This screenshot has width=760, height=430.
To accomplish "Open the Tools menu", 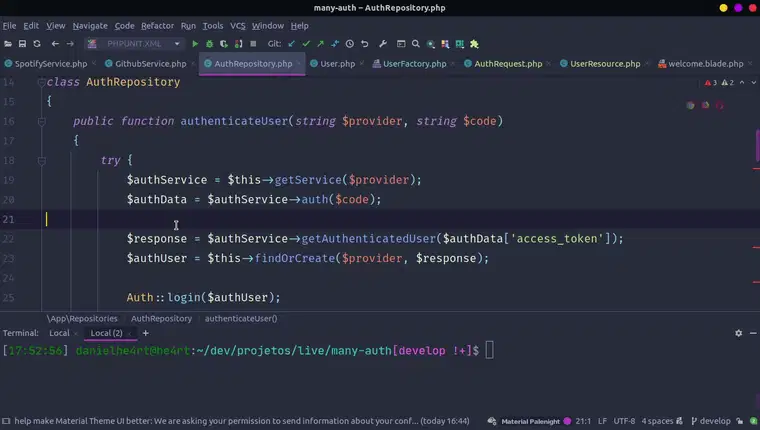I will [213, 26].
